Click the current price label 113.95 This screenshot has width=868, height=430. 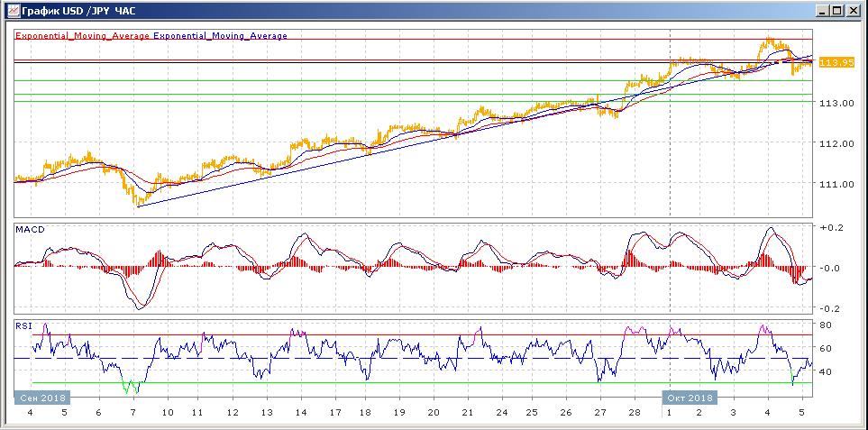point(836,62)
